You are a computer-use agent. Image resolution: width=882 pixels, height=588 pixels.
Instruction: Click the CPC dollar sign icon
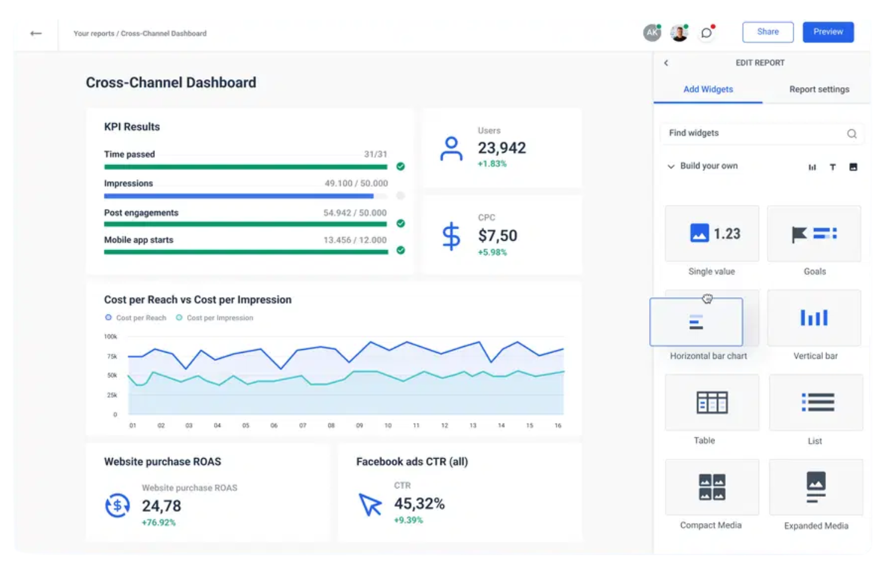[x=451, y=236]
